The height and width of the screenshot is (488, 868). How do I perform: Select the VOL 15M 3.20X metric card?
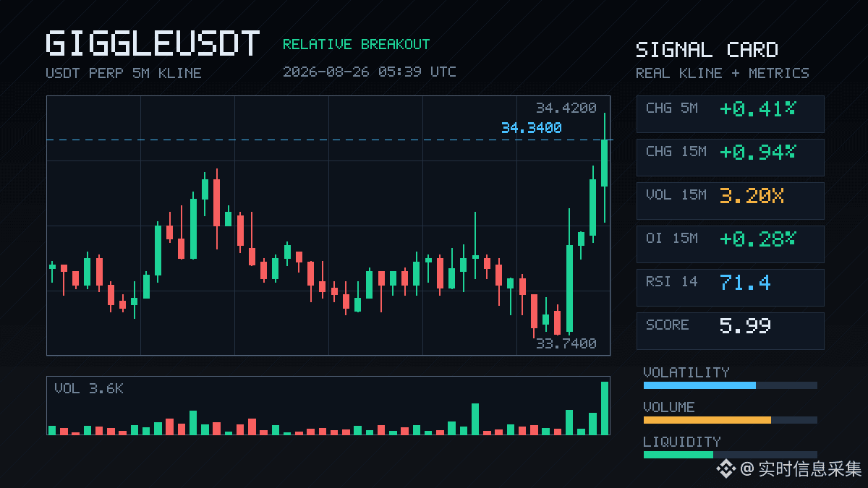[730, 200]
